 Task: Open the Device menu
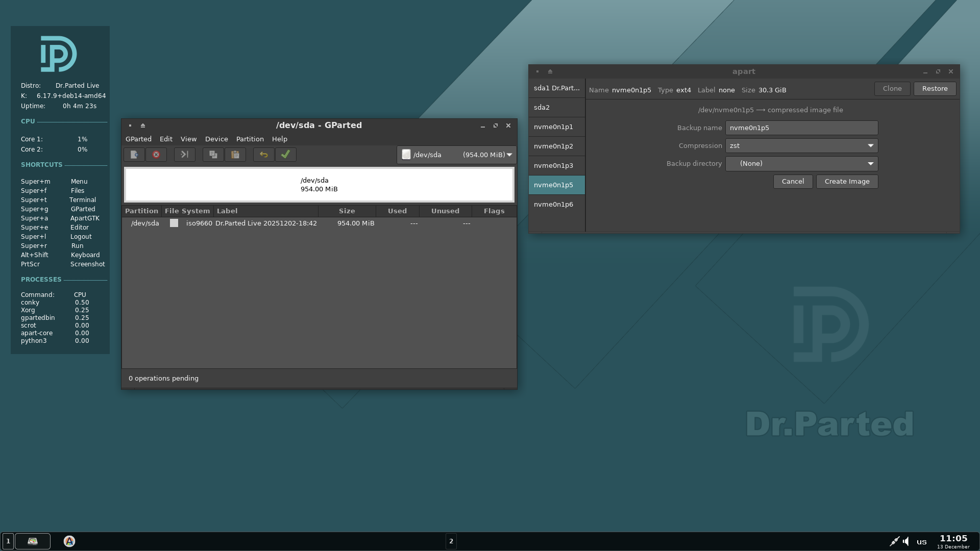tap(216, 139)
